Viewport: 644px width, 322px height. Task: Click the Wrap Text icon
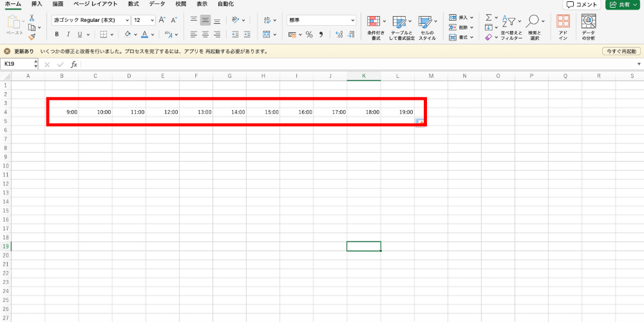pos(267,20)
